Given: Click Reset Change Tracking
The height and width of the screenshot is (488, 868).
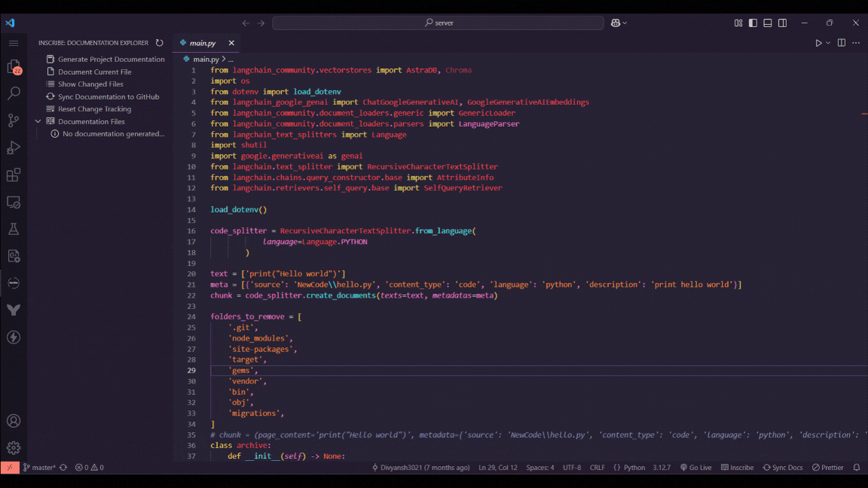Looking at the screenshot, I should 95,109.
